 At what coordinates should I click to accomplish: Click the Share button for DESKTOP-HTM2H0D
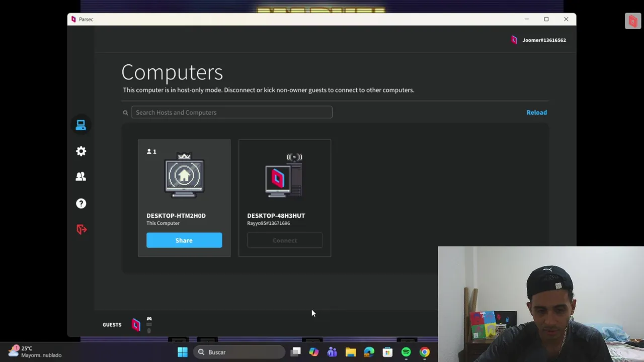(184, 240)
